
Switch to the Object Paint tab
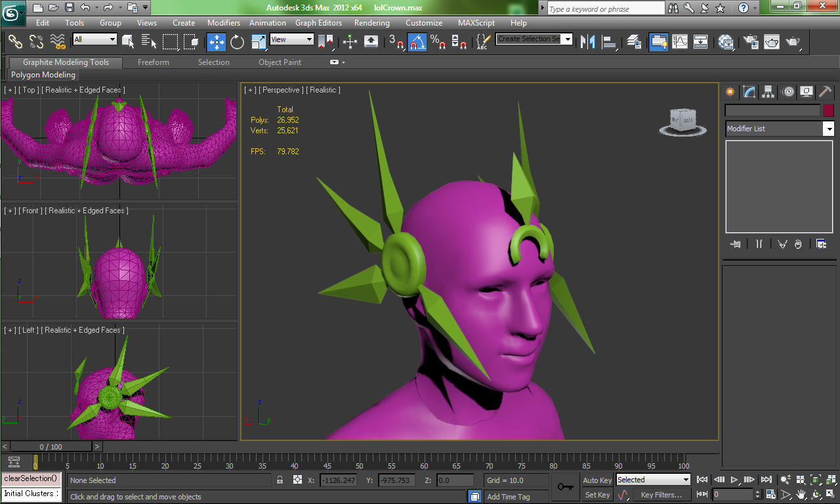280,62
